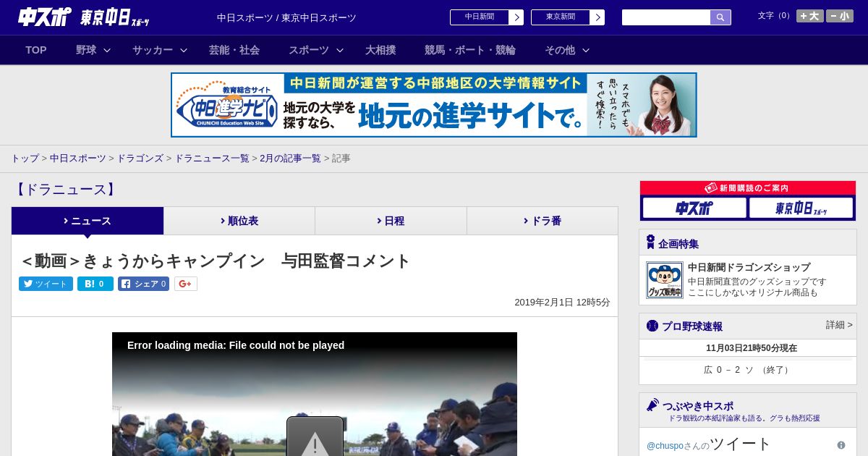
Task: Switch to the 順位表 tab
Action: click(x=239, y=221)
